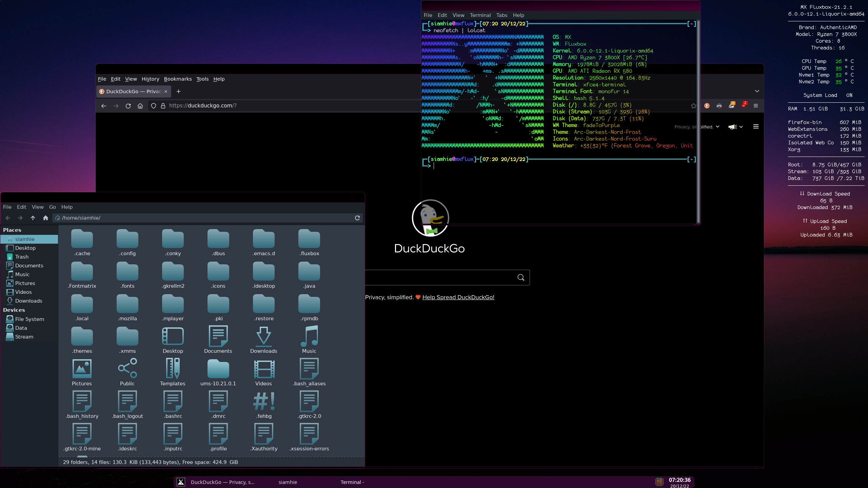Reload the /home/siamhie/ folder view
868x488 pixels.
[357, 218]
